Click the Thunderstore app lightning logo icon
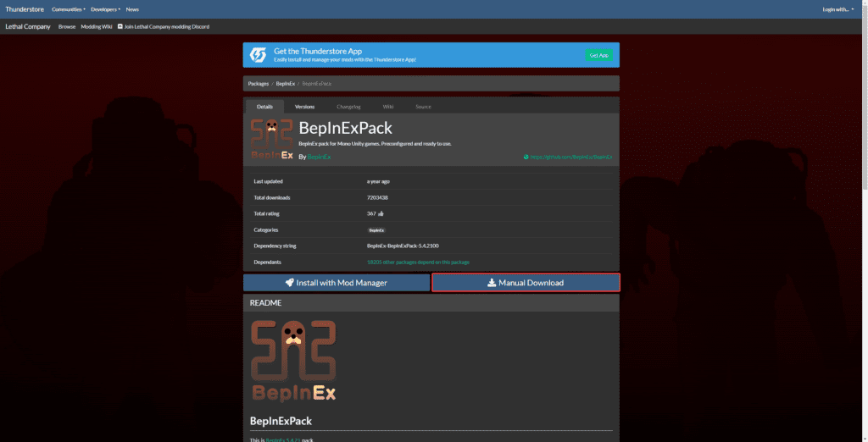868x442 pixels. pyautogui.click(x=258, y=55)
